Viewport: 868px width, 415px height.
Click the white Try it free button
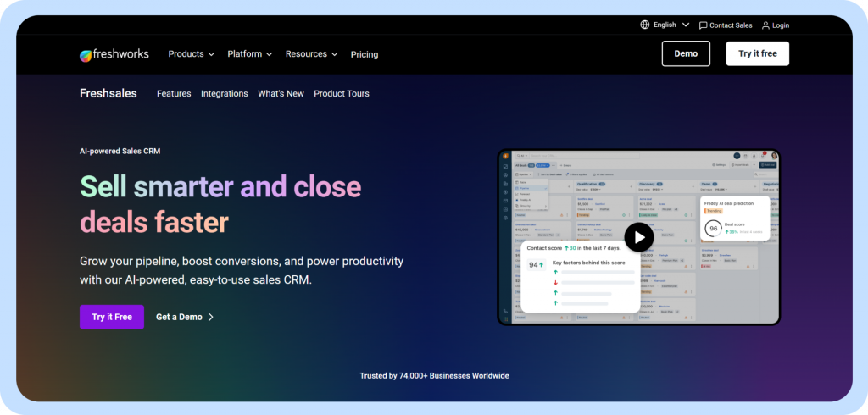[757, 53]
